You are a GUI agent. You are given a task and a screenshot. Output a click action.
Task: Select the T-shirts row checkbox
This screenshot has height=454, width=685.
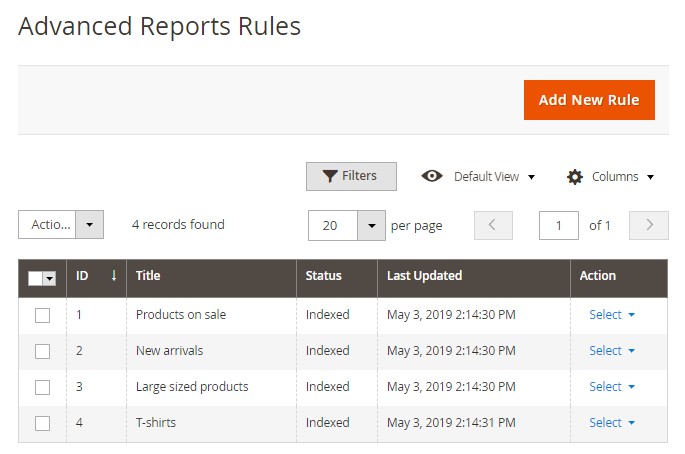[x=42, y=423]
